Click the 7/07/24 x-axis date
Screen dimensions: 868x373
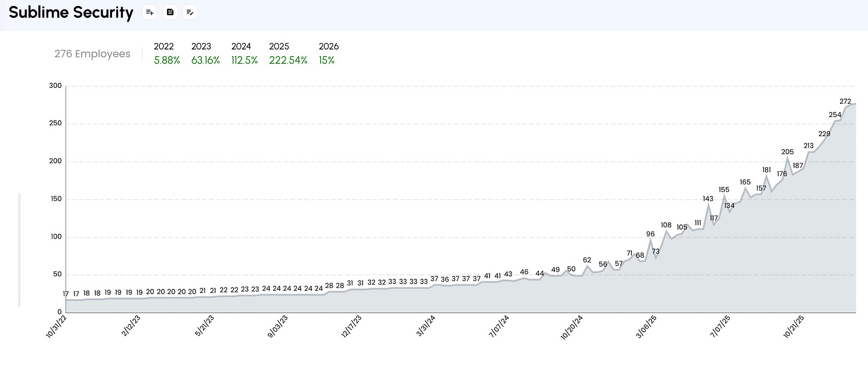click(x=499, y=326)
